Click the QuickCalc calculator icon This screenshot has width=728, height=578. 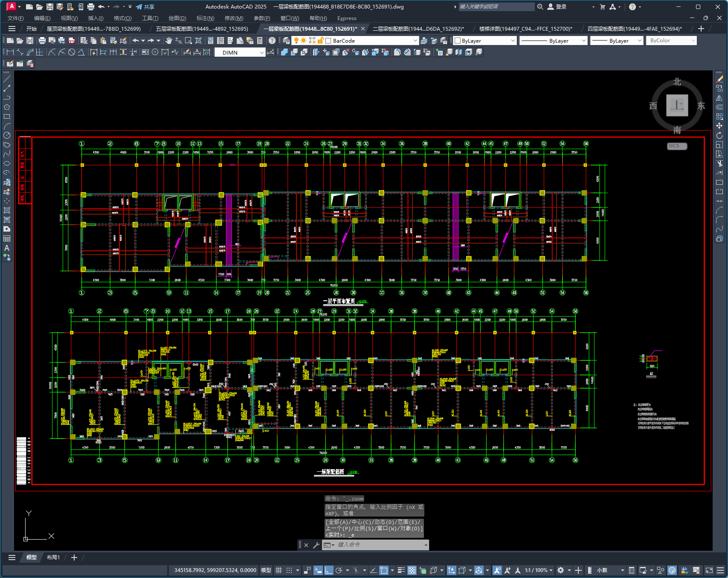click(260, 41)
